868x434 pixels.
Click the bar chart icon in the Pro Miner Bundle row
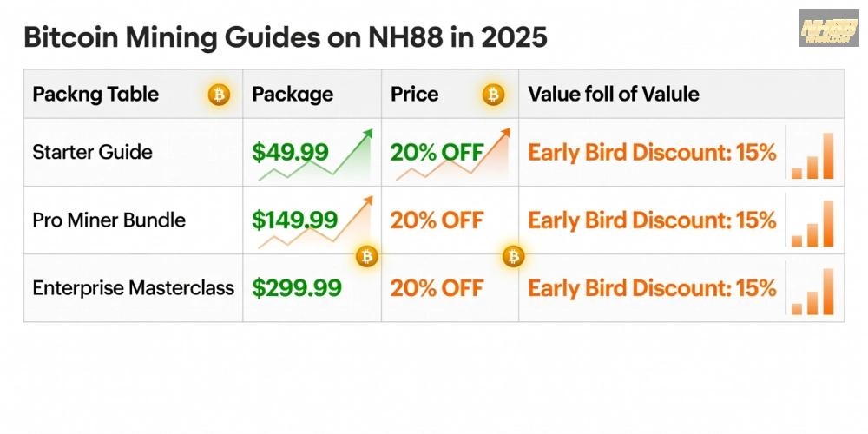(x=812, y=224)
